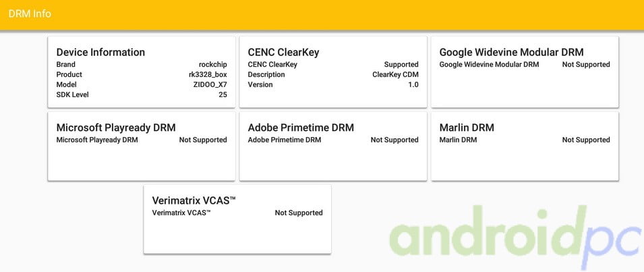Viewport: 644px width, 272px height.
Task: Open the Verimatrix VCAS card heading
Action: (194, 200)
